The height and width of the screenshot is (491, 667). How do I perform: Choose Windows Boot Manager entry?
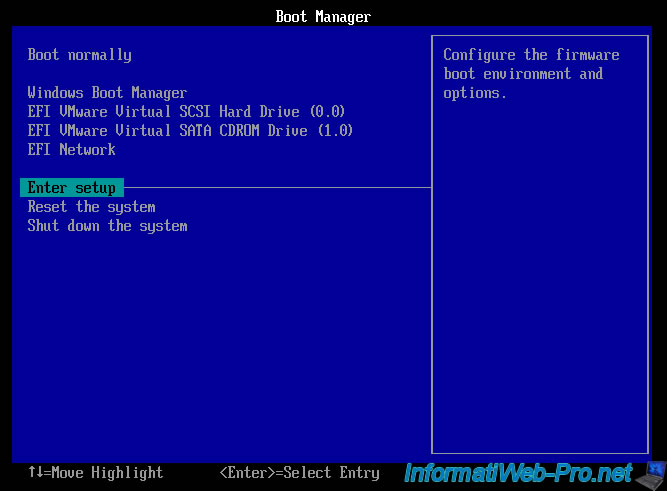coord(107,93)
